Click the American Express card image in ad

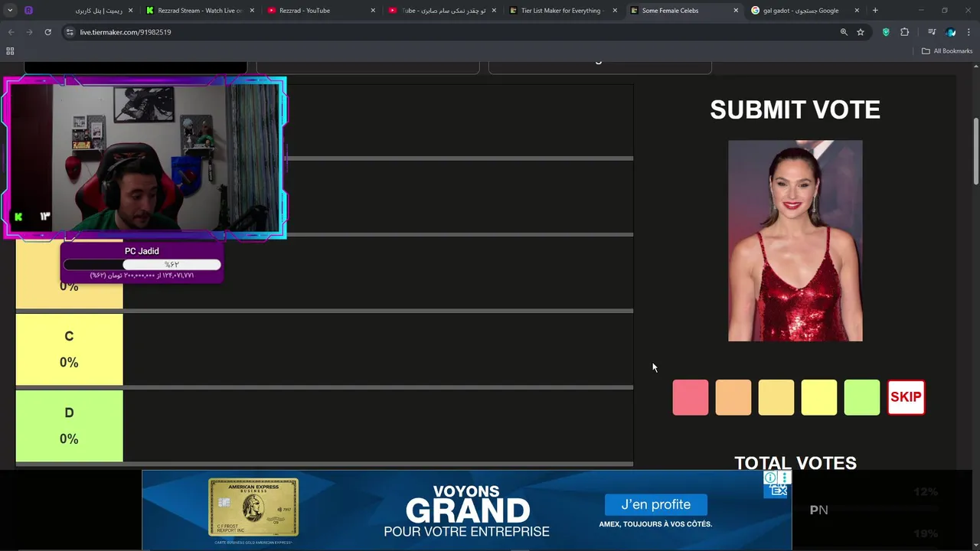pos(253,507)
